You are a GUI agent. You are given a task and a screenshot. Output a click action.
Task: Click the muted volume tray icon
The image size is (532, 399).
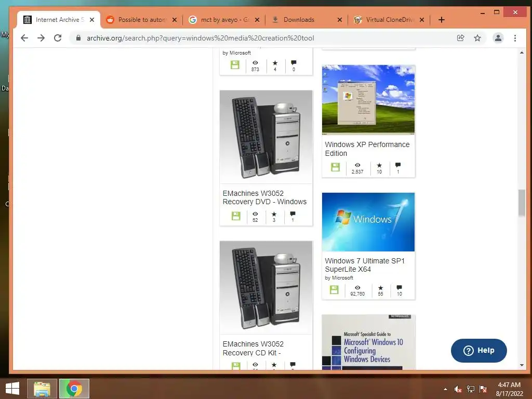(458, 389)
